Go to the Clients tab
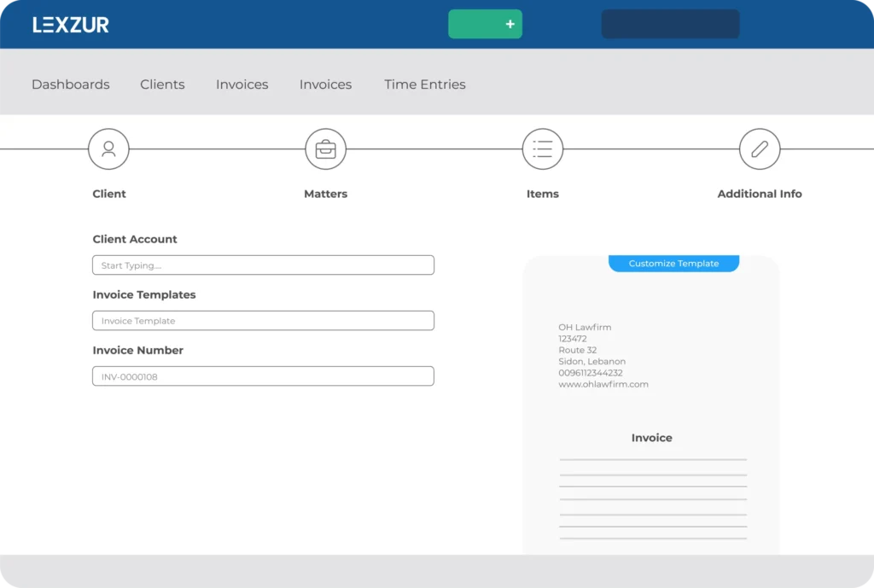The image size is (874, 588). coord(162,84)
